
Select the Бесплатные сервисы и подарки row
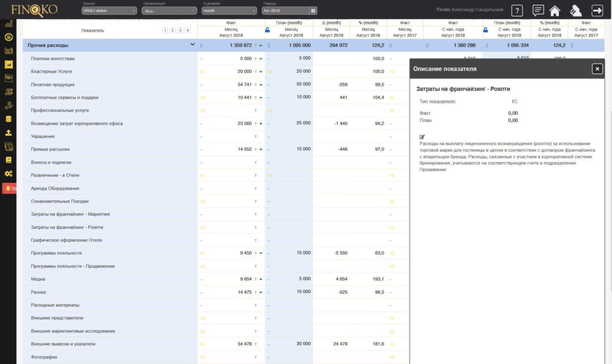[x=111, y=97]
